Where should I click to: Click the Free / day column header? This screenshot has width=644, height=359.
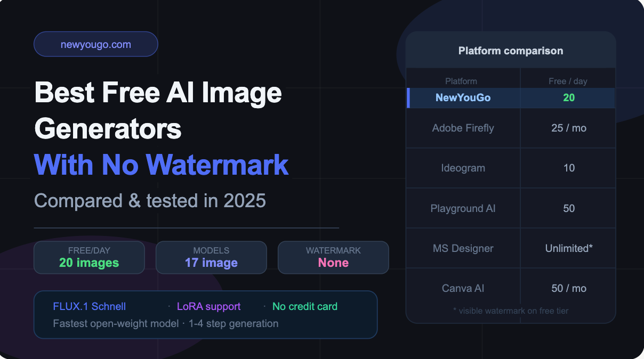(568, 81)
